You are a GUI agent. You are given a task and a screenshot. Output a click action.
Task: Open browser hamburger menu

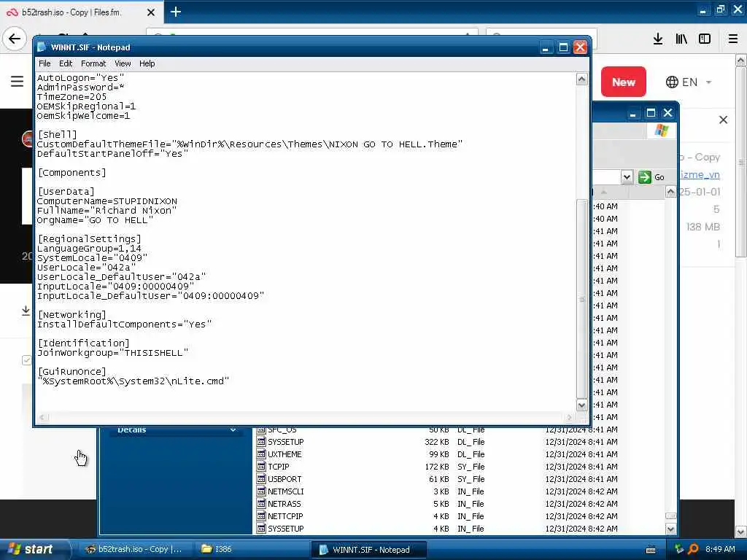tap(733, 39)
